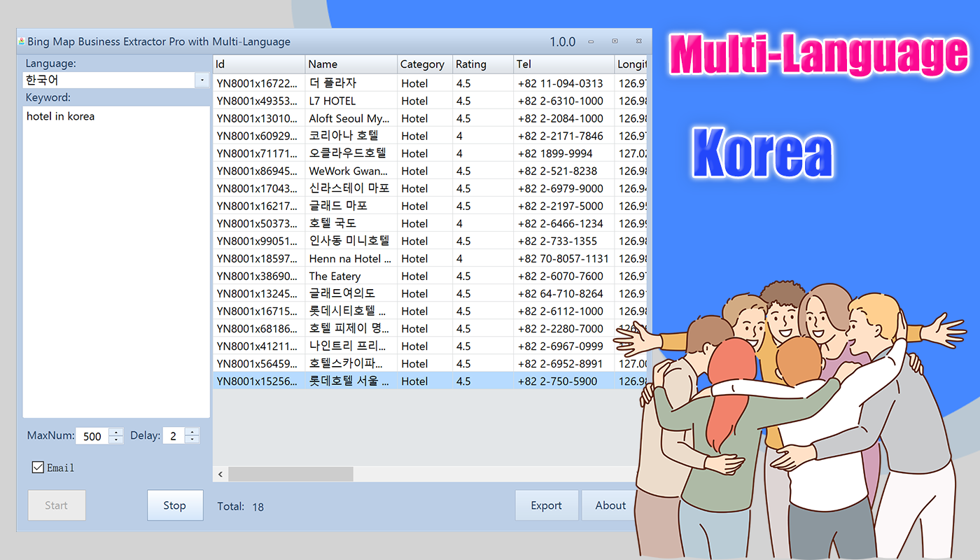Select the 인사동 미니호텔 name cell
Viewport: 980px width, 560px height.
(351, 241)
